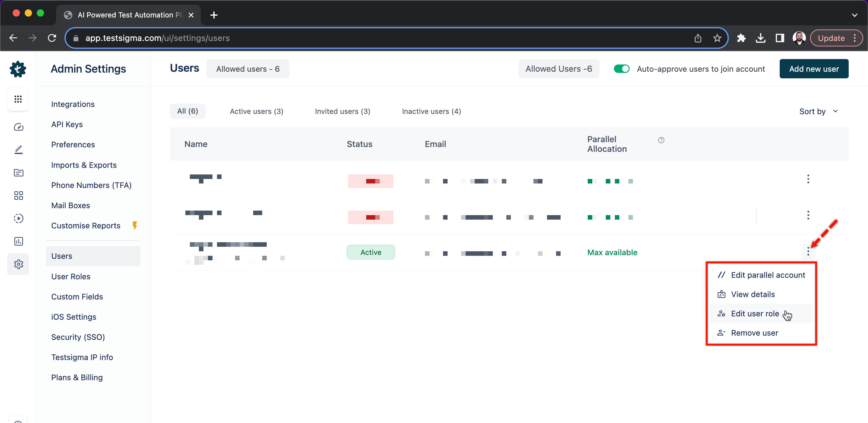Click the share icon in address bar
This screenshot has height=423, width=868.
[x=698, y=38]
